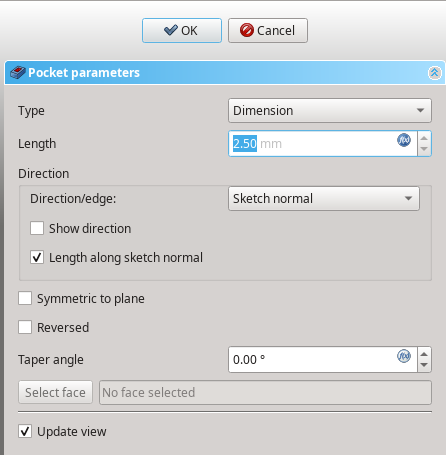Screen dimensions: 446x455
Task: Tick the Reversed checkbox
Action: (25, 327)
